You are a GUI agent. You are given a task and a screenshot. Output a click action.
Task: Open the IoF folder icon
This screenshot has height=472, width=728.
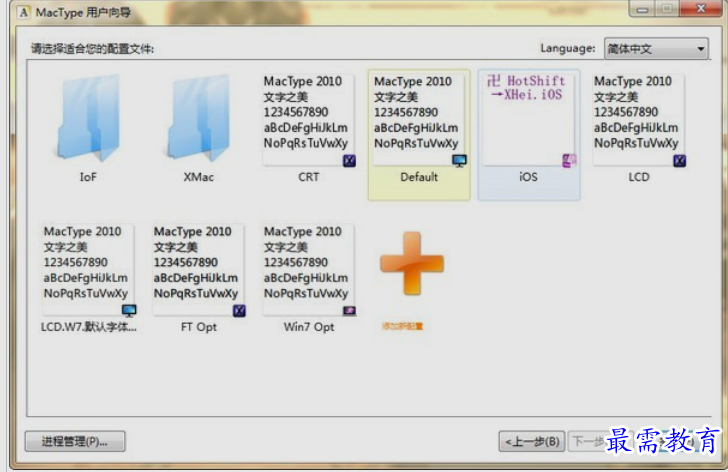(x=88, y=118)
